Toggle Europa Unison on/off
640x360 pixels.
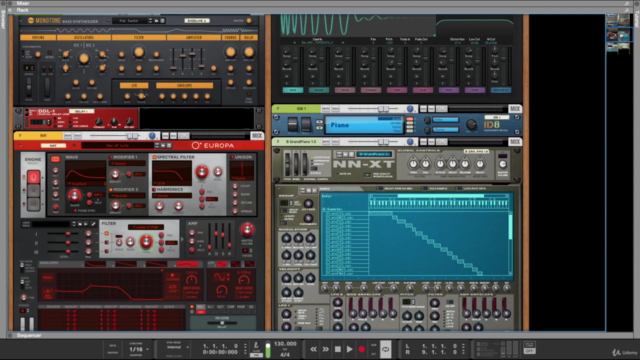pos(232,157)
